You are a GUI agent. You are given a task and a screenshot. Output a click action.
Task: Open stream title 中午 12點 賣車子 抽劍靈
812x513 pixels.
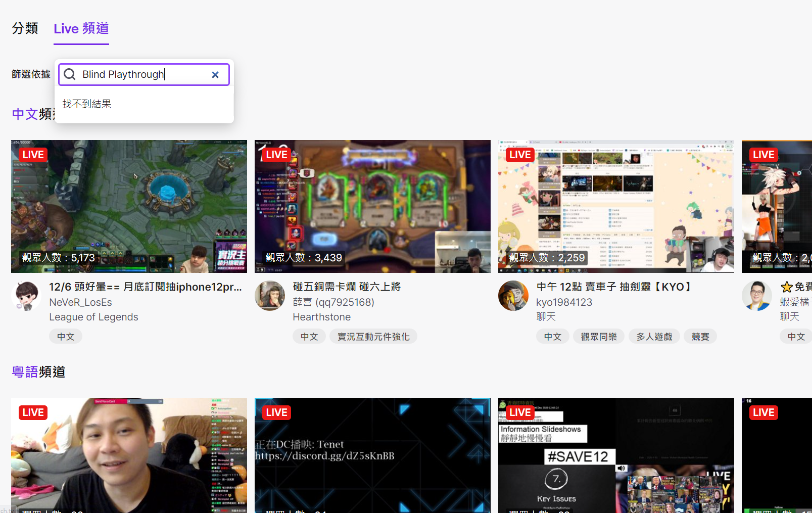(614, 287)
